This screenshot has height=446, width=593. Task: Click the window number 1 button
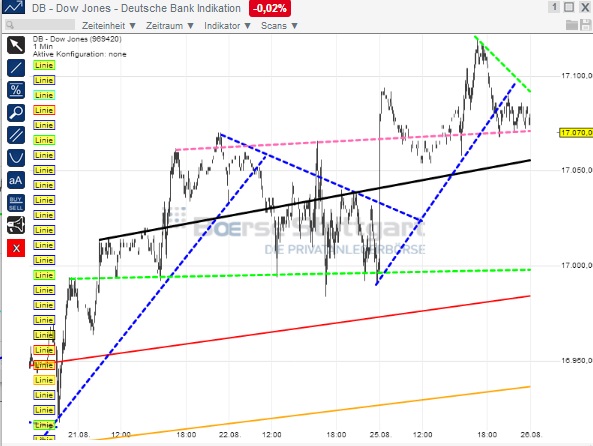(x=554, y=7)
